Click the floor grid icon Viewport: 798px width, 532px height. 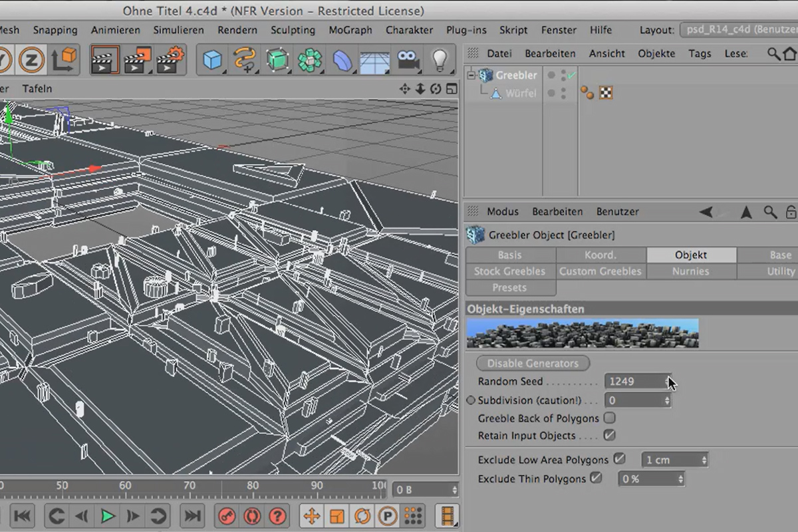[374, 61]
